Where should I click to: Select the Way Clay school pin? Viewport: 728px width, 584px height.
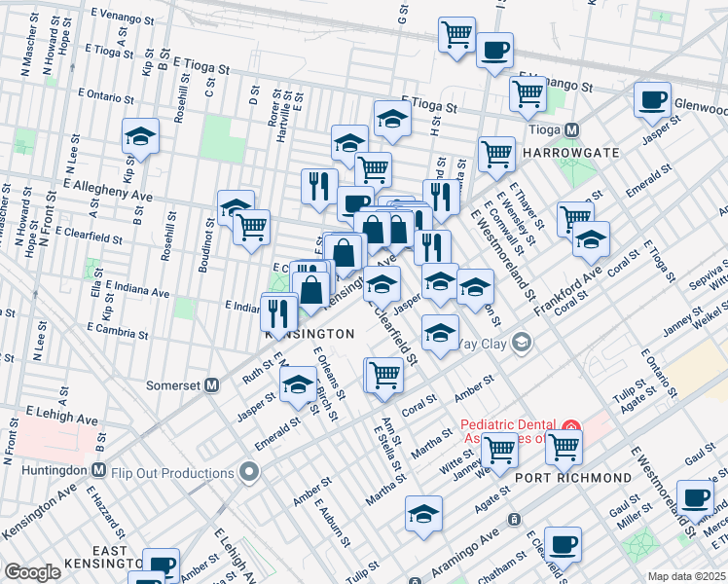point(524,342)
